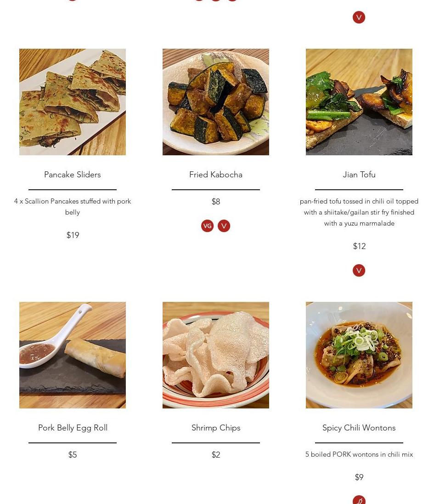Click the VG badge under Fried Kabocha
The height and width of the screenshot is (504, 434).
(x=207, y=226)
